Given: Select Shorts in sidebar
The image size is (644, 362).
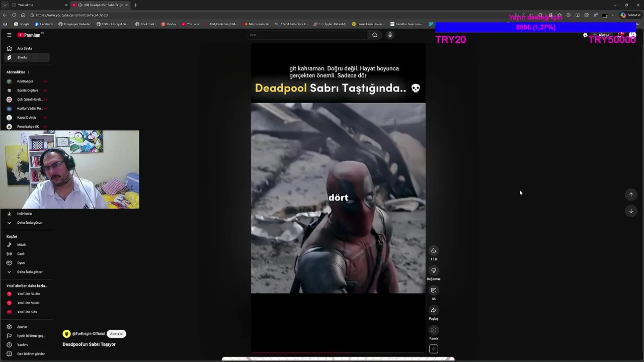Looking at the screenshot, I should [26, 57].
